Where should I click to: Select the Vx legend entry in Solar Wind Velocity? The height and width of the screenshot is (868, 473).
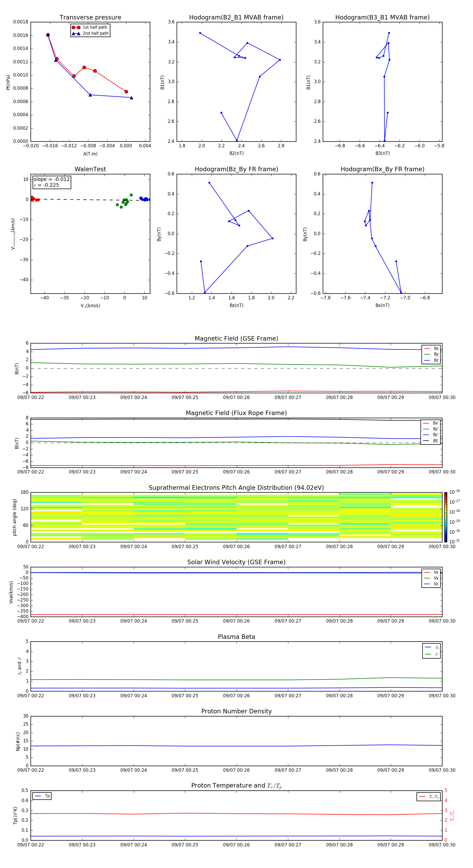431,572
